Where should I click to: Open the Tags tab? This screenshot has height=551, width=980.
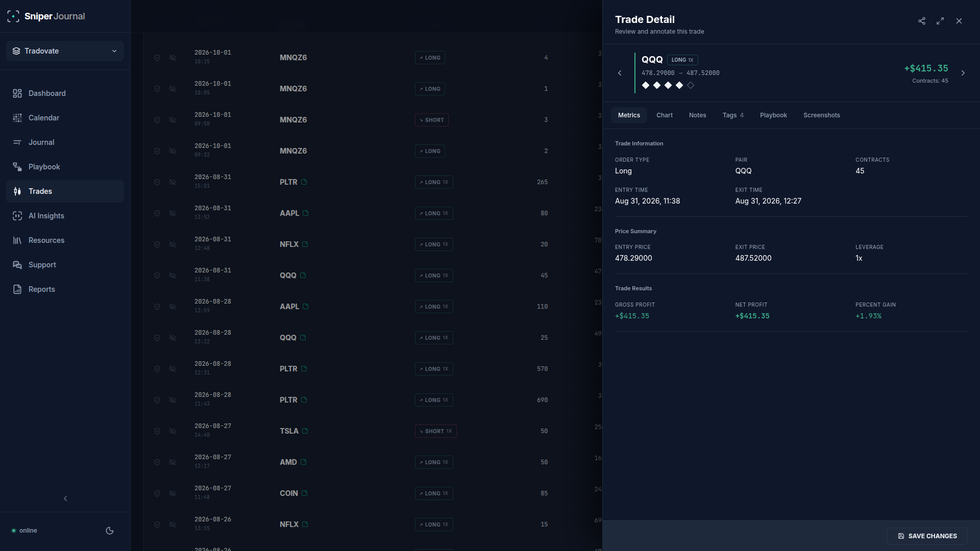[x=733, y=115]
